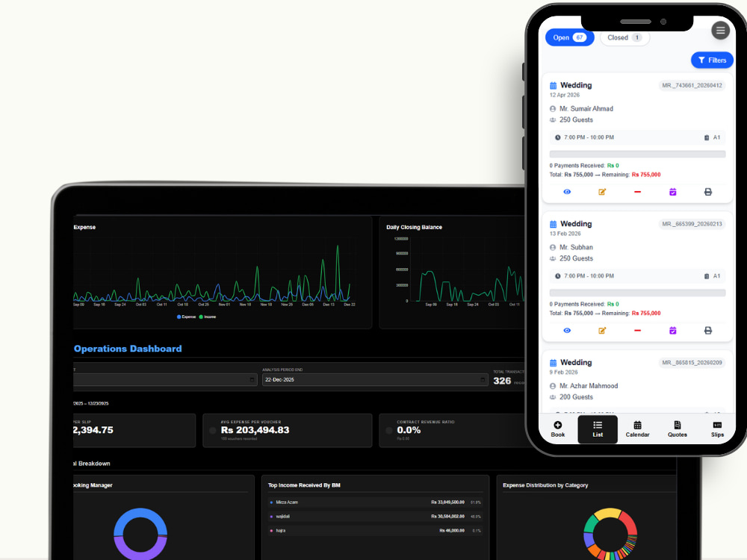Tap red minus on Sumair Ahmad card
Screen dimensions: 747x560
(x=637, y=192)
